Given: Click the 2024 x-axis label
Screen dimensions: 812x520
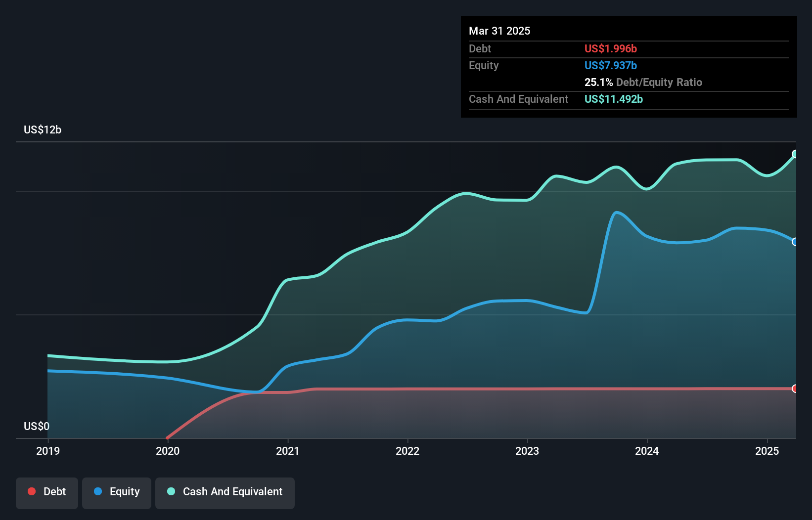Looking at the screenshot, I should click(647, 451).
